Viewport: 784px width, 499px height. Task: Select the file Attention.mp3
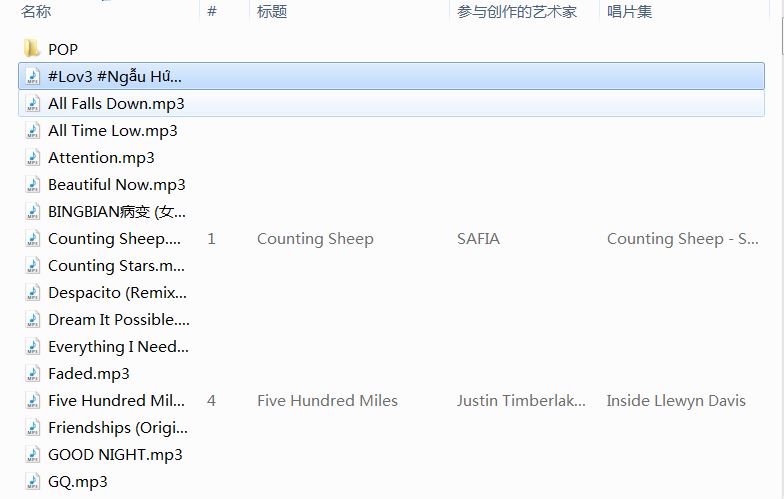coord(101,158)
